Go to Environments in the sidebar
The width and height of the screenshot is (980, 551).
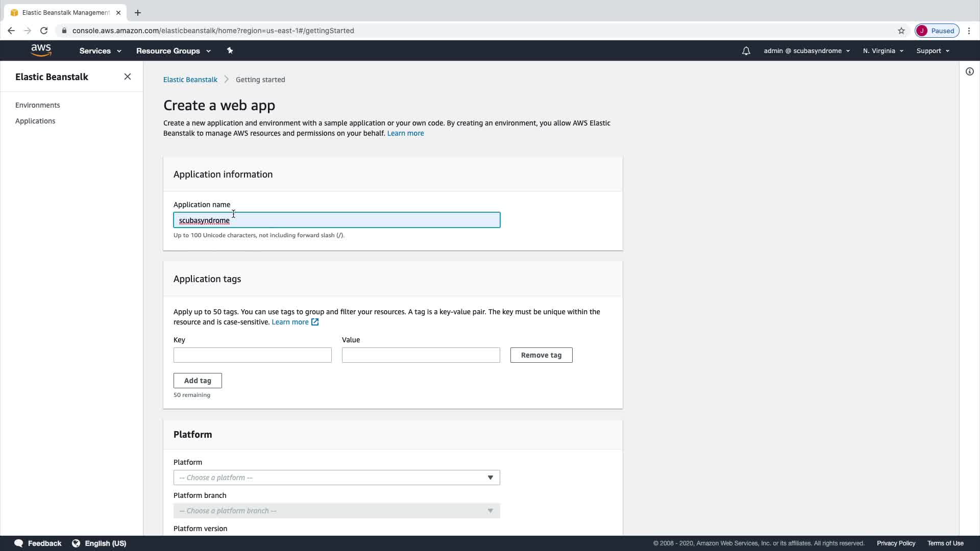click(x=37, y=105)
